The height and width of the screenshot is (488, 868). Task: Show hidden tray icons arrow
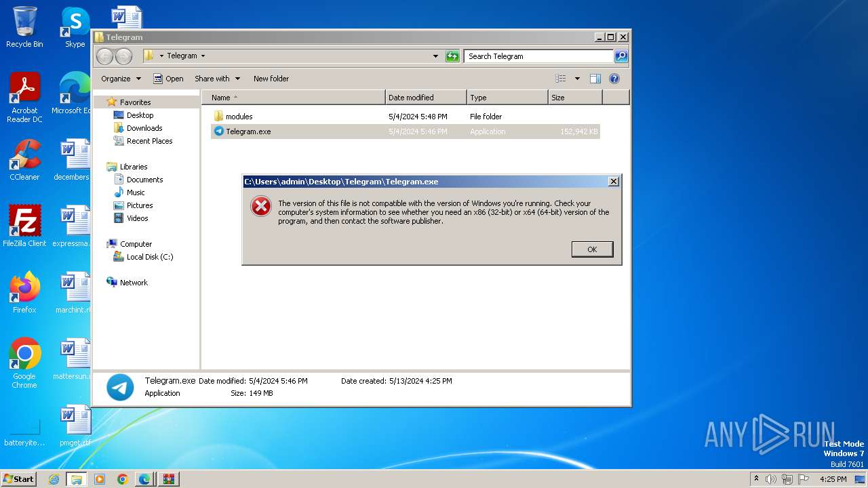(757, 479)
